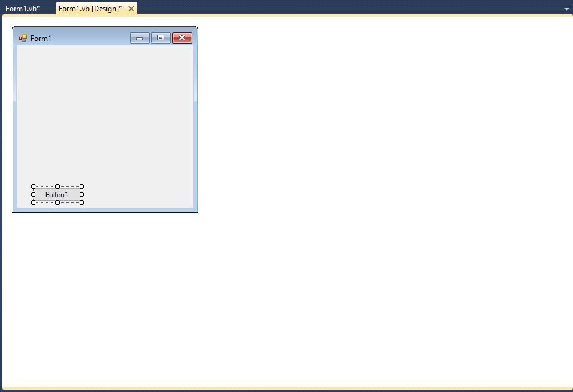This screenshot has width=573, height=392.
Task: Click the Form1.vb [Design] tab's close glyph
Action: pos(130,9)
